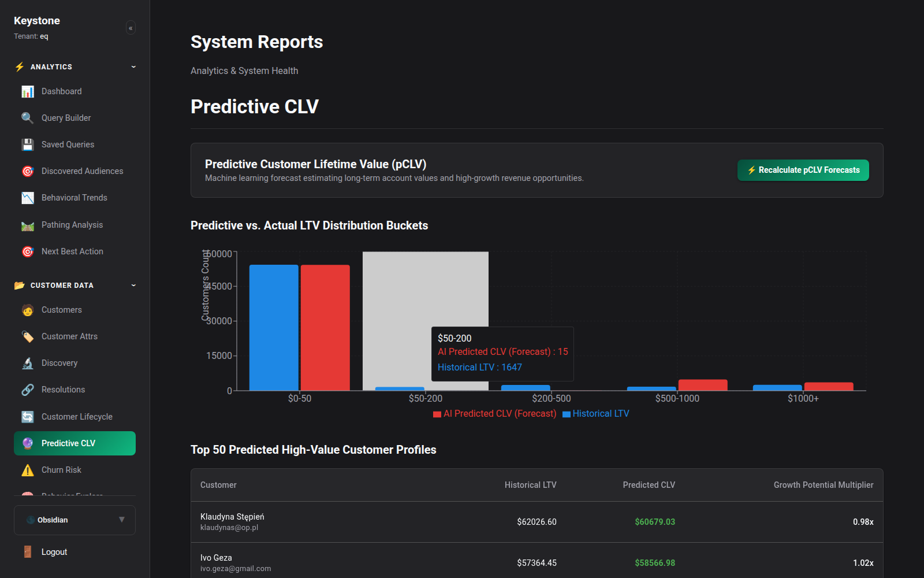Click the Resolutions link icon
This screenshot has width=924, height=578.
coord(28,390)
